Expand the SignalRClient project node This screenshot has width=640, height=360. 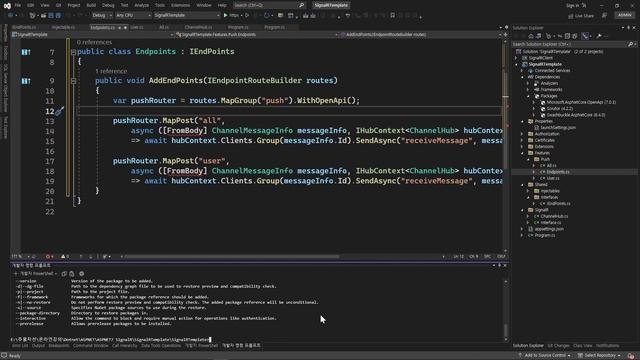tap(516, 58)
